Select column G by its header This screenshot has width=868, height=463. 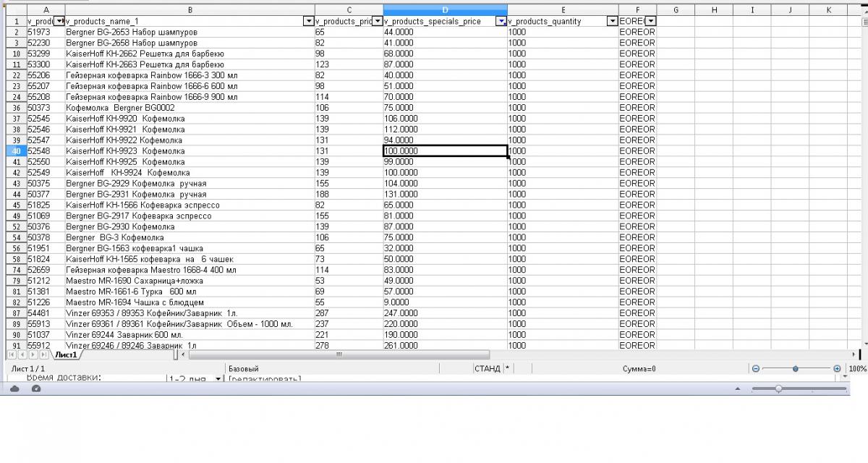tap(676, 10)
